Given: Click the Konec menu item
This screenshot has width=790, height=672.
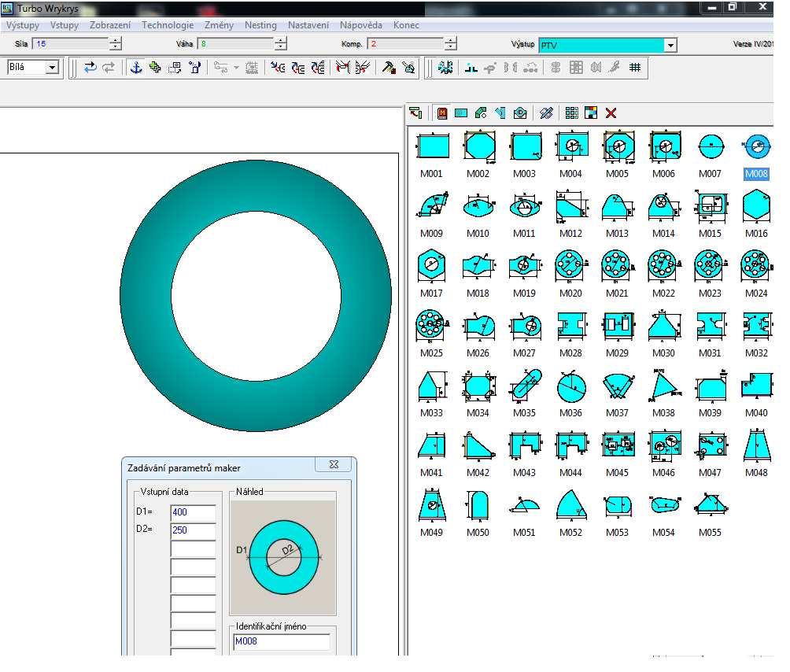Looking at the screenshot, I should [x=406, y=25].
